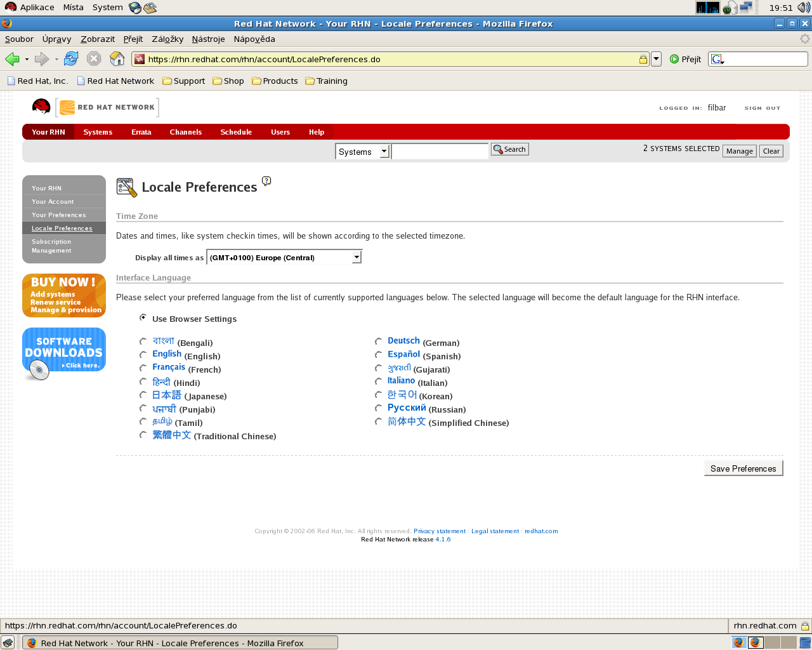The width and height of the screenshot is (812, 650).
Task: Click the magnifier icon on Search button
Action: (x=499, y=149)
